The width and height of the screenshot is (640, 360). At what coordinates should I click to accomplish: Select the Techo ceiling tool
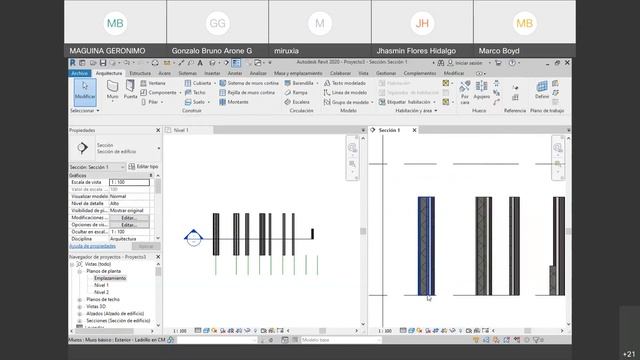[195, 93]
